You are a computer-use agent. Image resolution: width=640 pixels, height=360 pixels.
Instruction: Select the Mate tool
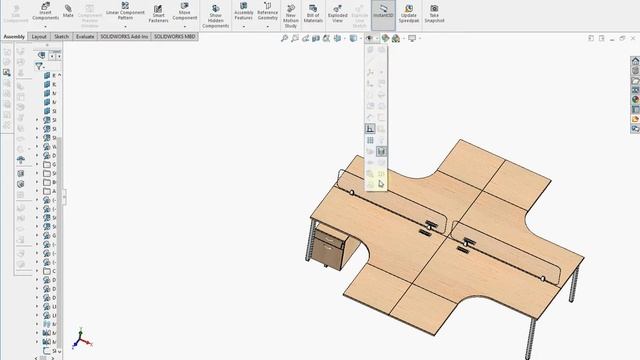(68, 11)
